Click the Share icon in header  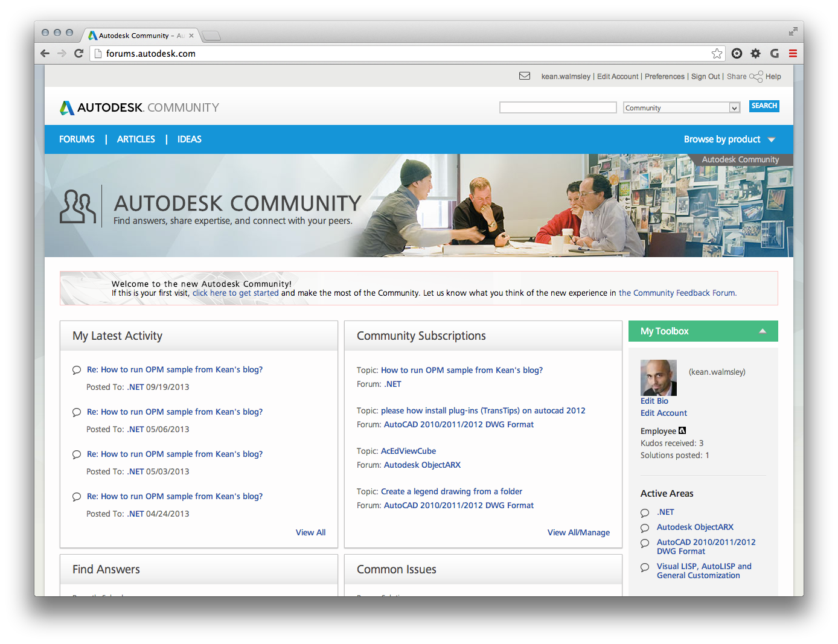tap(756, 77)
